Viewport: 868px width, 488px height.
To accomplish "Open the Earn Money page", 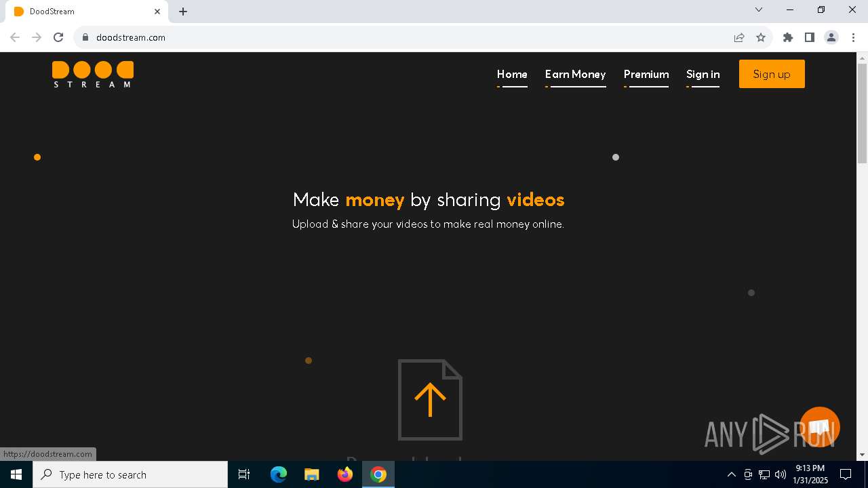I will (575, 75).
